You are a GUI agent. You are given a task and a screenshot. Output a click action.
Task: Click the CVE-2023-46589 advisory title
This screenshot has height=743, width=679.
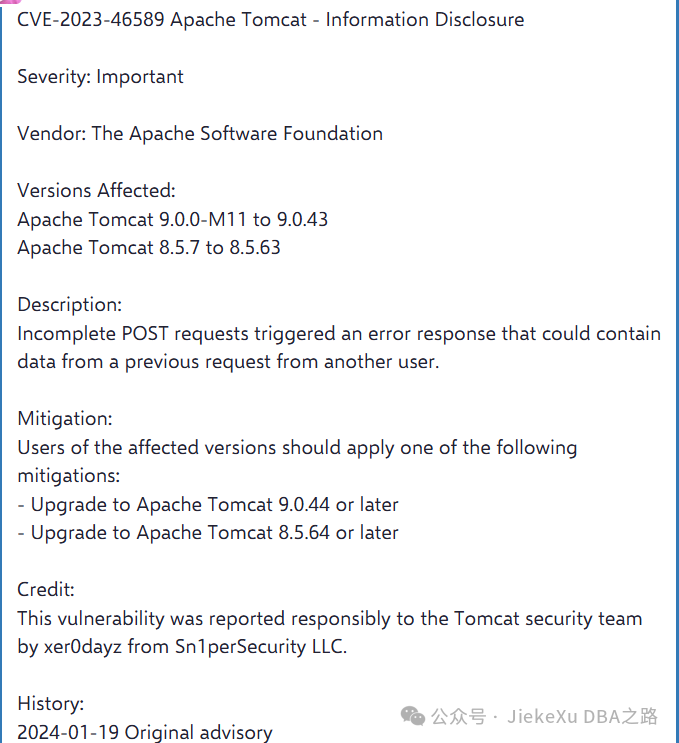(270, 20)
